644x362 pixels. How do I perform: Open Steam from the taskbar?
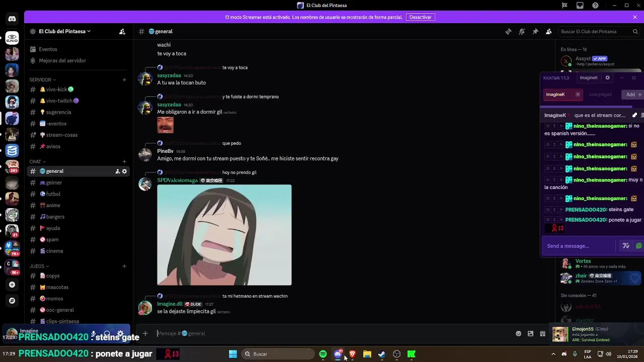(382, 354)
